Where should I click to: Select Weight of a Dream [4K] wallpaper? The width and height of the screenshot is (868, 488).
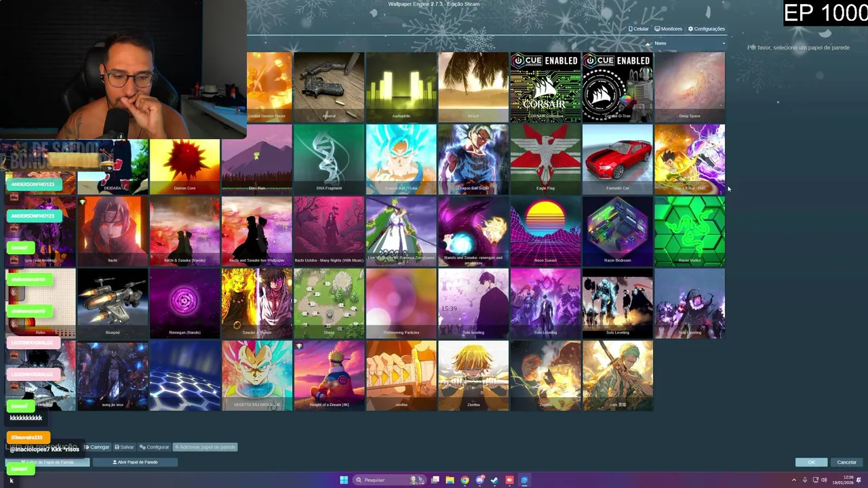(329, 376)
